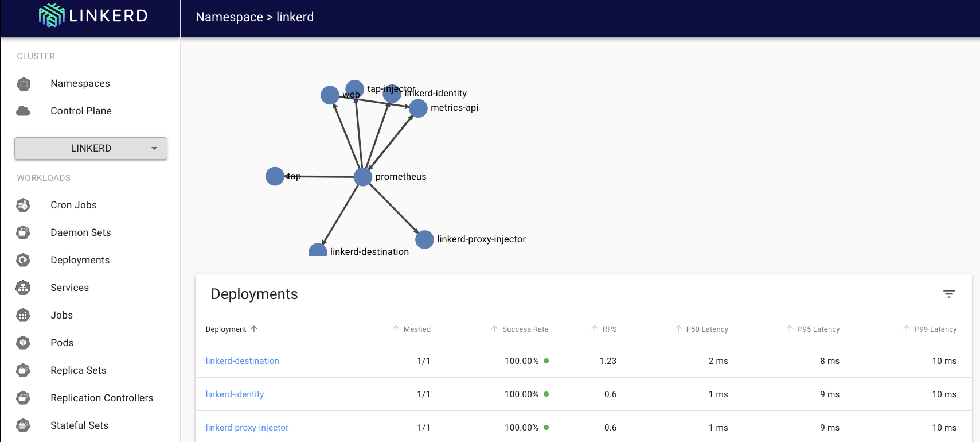The width and height of the screenshot is (980, 442).
Task: Click the Namespaces hexagon icon
Action: click(24, 84)
